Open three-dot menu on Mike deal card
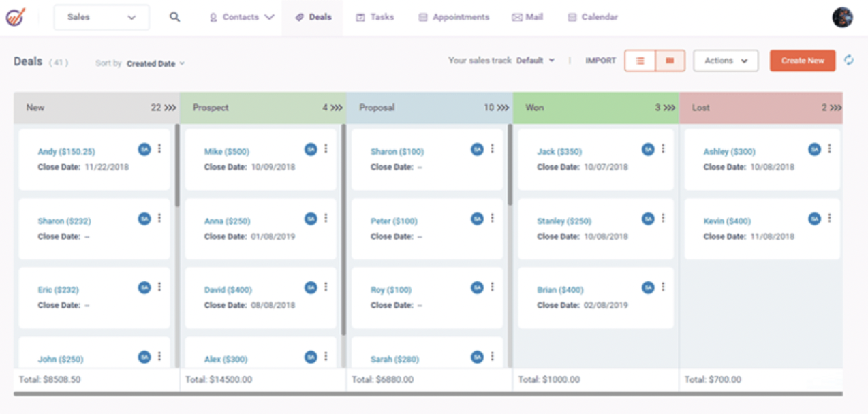 [326, 148]
